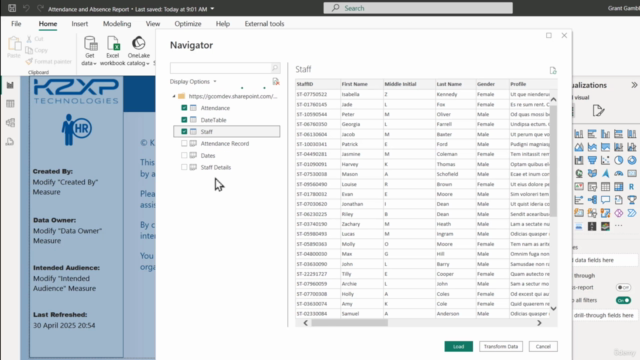640x360 pixels.
Task: Collapse the Visualizations pane chevrons
Action: (634, 85)
